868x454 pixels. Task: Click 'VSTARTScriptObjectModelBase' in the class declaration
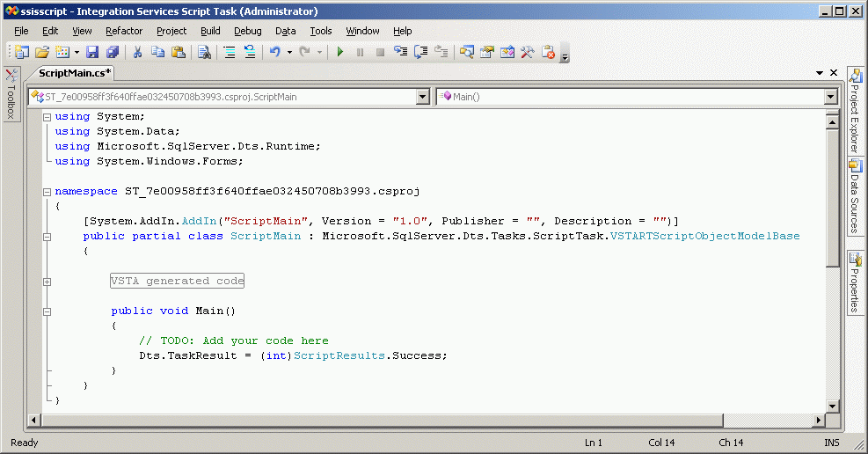click(x=704, y=236)
